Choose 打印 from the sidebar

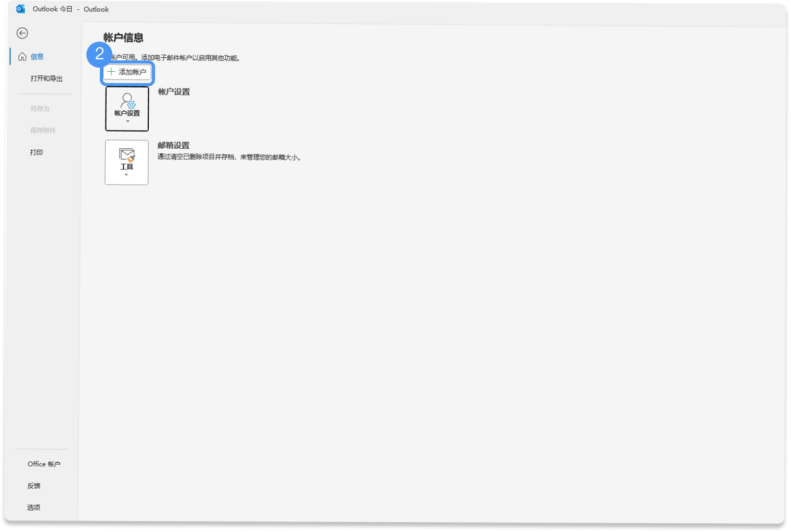(36, 152)
